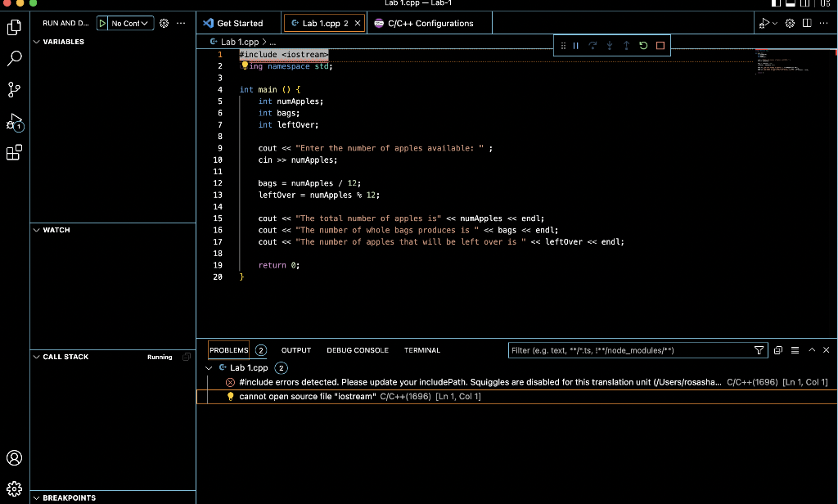Open the Explorer view in activity bar

[14, 27]
